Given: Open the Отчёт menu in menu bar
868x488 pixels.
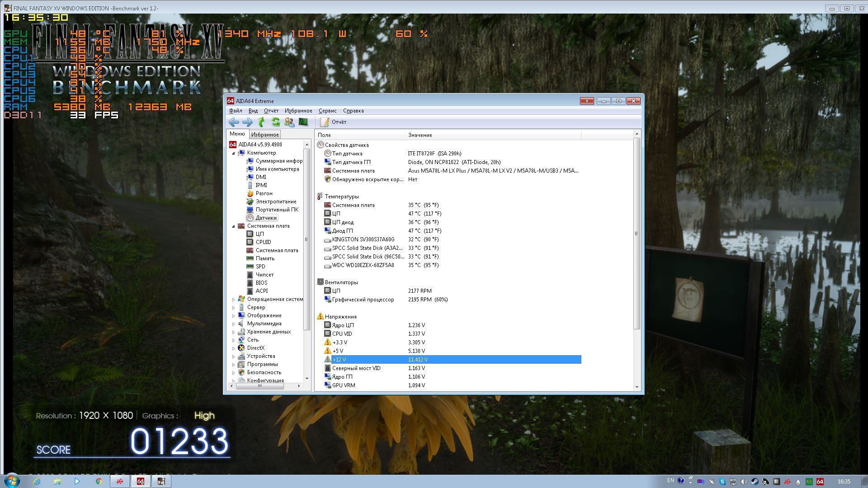Looking at the screenshot, I should pyautogui.click(x=271, y=111).
